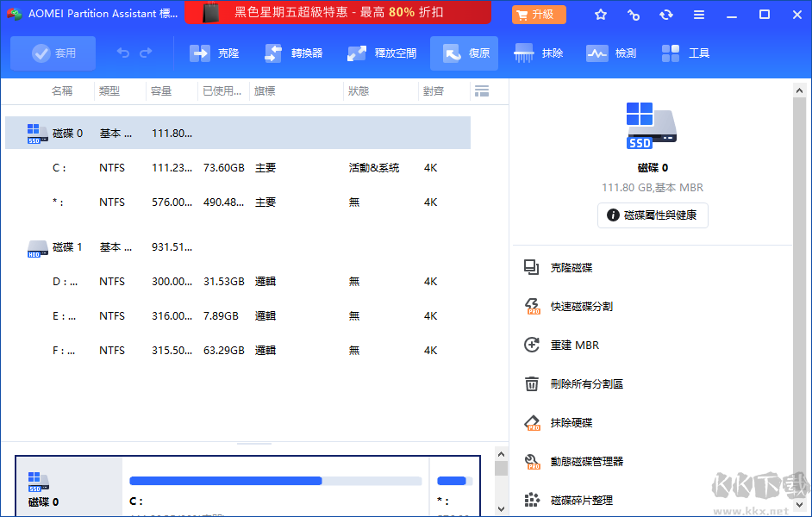Select the 磁碟 1 HDD row
The height and width of the screenshot is (517, 812).
(x=238, y=246)
